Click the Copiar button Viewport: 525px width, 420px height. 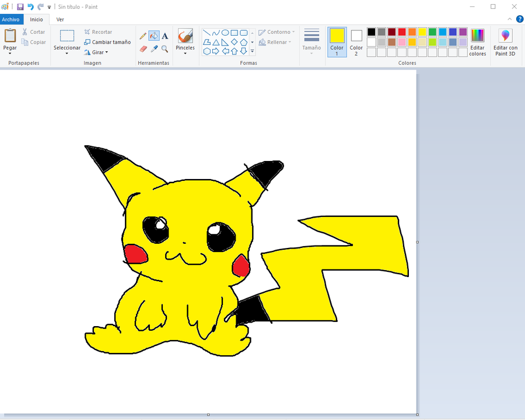pyautogui.click(x=33, y=42)
